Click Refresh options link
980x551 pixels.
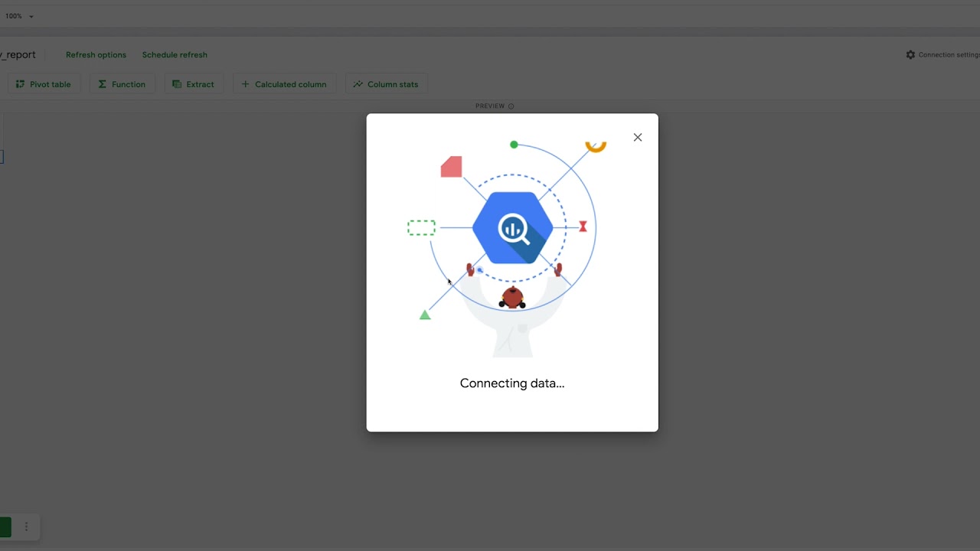coord(96,55)
